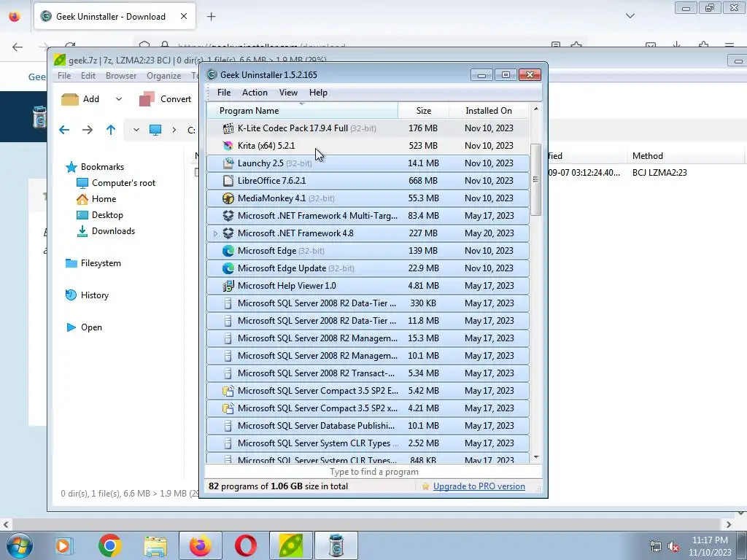Click SQL Server Compact 3.5 SP2 x... icon
Screen dimensions: 747x560
pyautogui.click(x=228, y=408)
